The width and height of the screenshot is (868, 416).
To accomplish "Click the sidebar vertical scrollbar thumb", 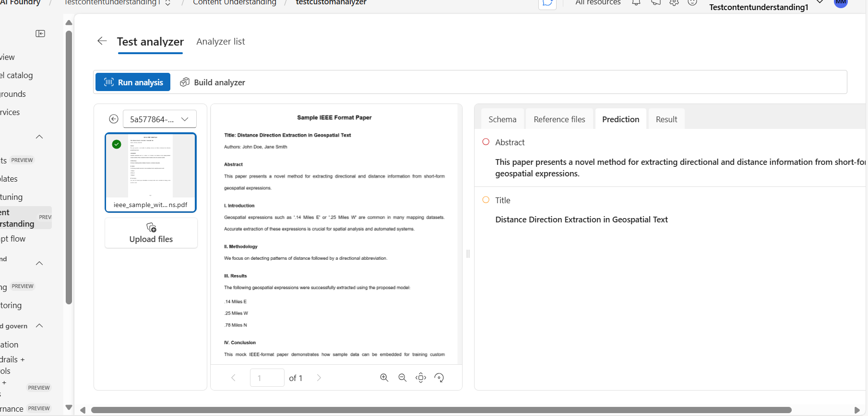I will (69, 168).
